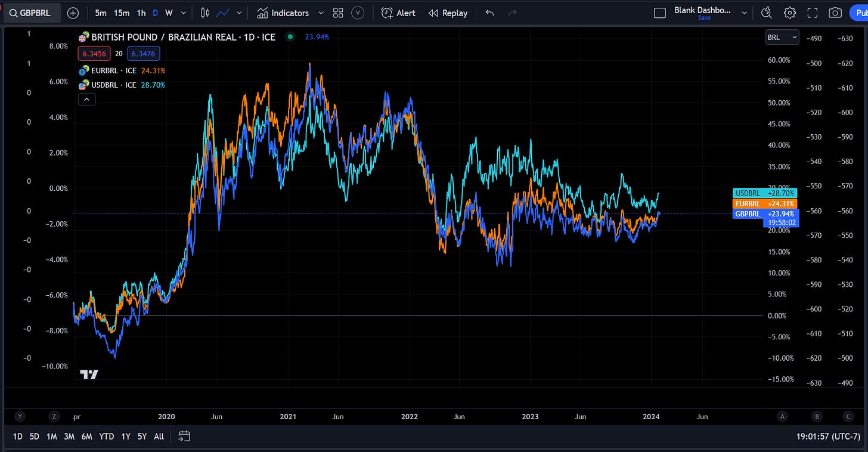868x452 pixels.
Task: Expand the favorite indicators dropdown chevron
Action: coord(321,13)
